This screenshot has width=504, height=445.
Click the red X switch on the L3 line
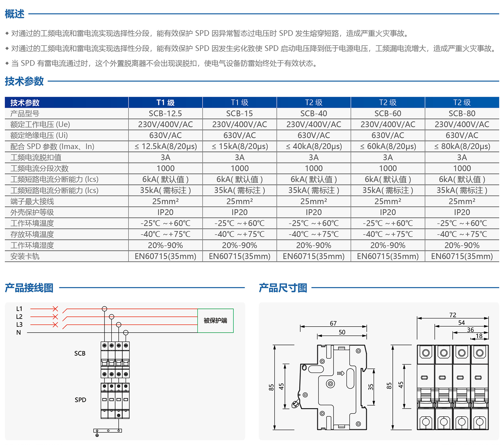pos(55,324)
